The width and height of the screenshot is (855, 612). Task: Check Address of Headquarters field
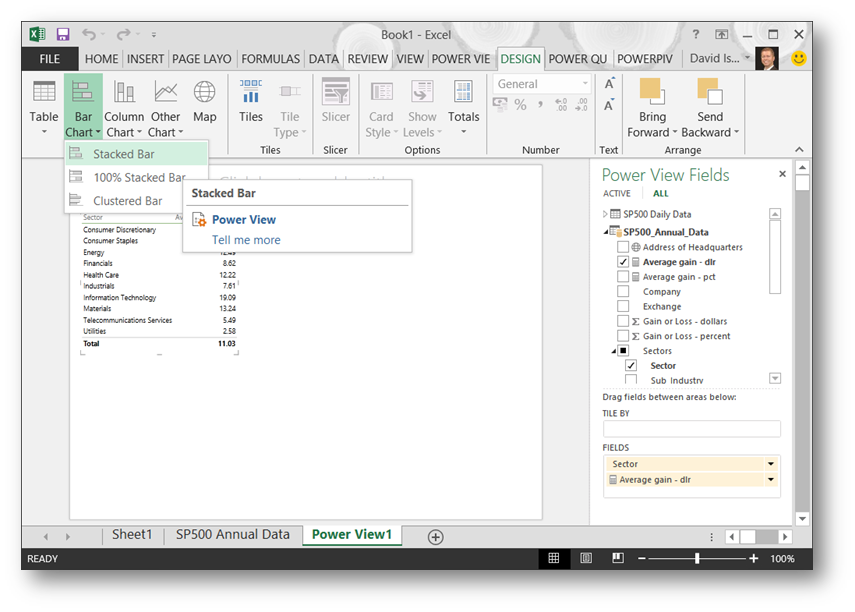click(623, 247)
